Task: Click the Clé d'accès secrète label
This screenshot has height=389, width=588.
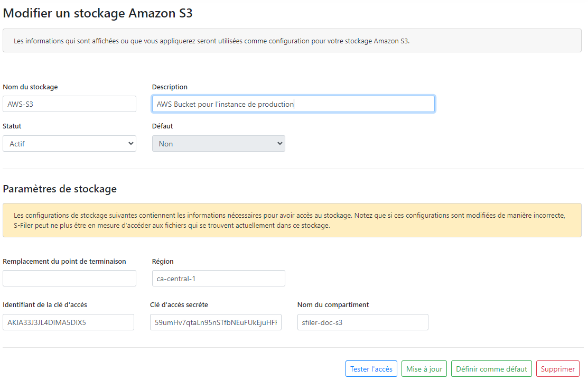Action: point(179,304)
